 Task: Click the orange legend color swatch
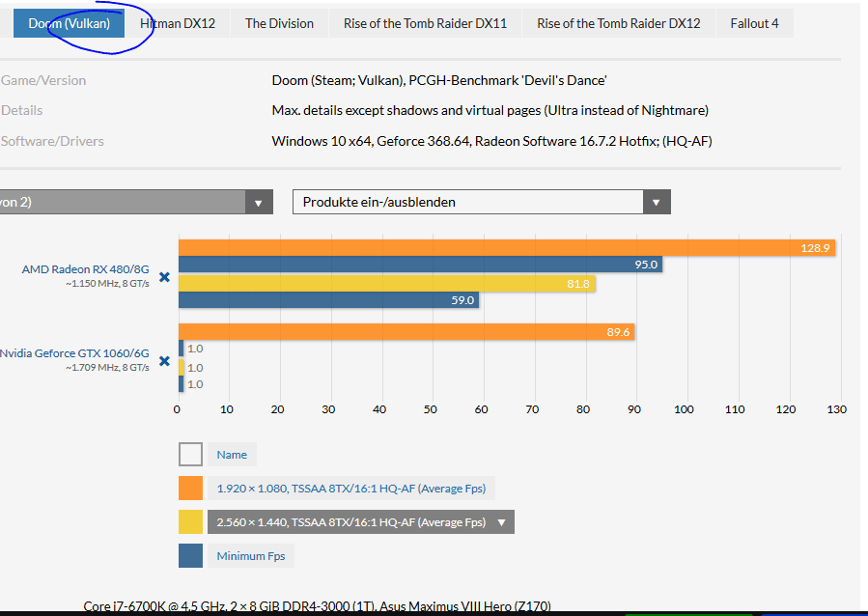[190, 489]
